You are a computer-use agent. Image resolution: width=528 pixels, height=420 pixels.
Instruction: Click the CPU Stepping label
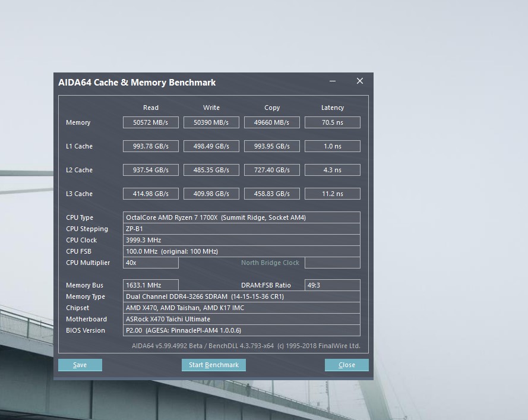pos(87,229)
